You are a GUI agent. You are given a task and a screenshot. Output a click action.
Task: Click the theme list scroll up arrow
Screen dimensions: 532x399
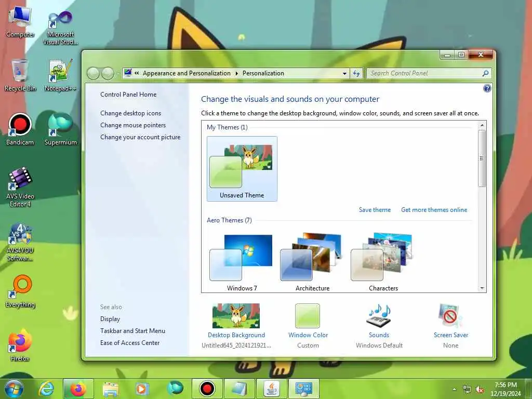(482, 126)
